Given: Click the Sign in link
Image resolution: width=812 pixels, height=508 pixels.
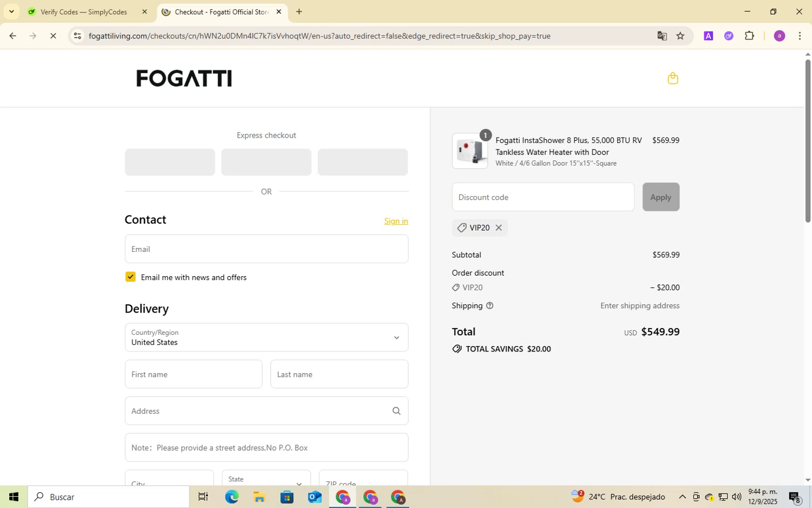Looking at the screenshot, I should tap(396, 221).
